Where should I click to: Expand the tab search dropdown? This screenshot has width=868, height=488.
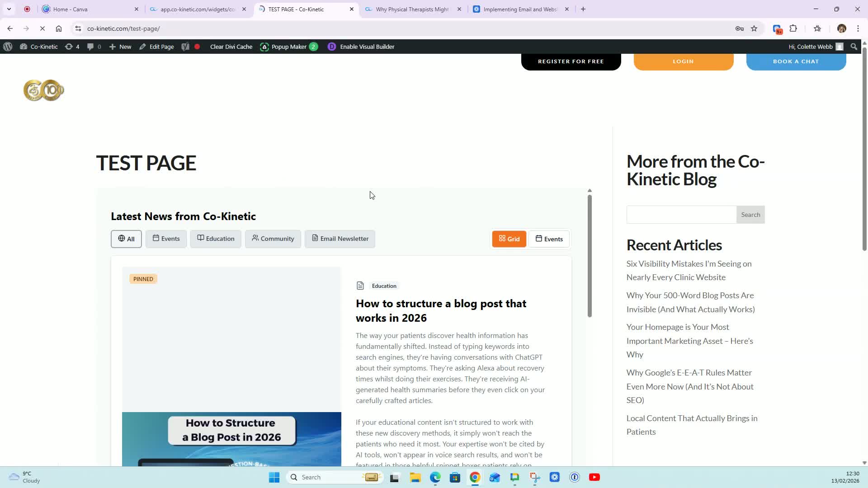(x=9, y=9)
